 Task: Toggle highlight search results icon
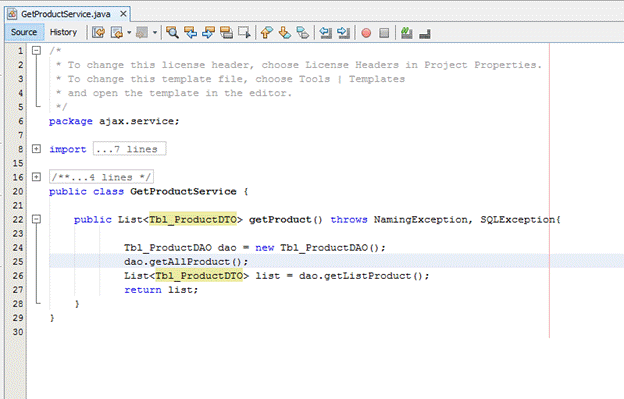[226, 33]
